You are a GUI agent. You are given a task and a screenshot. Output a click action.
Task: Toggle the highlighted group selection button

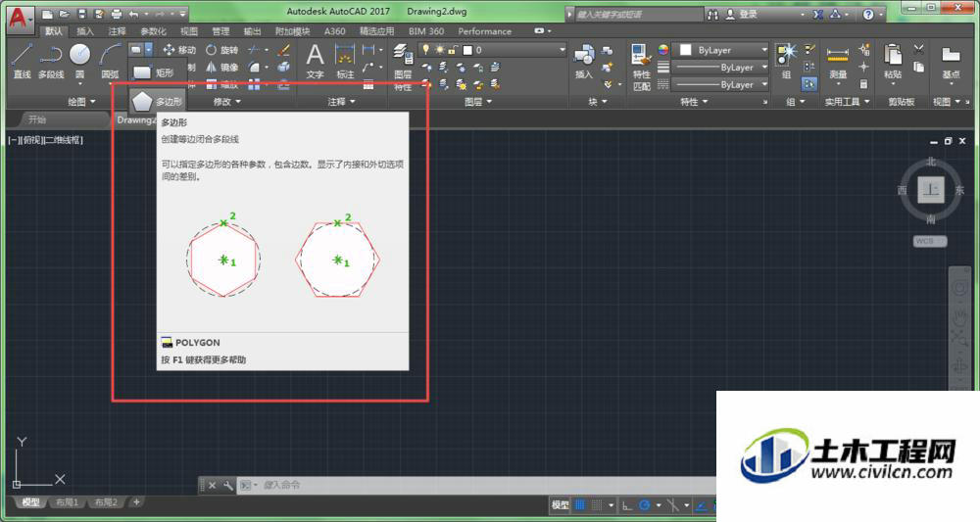(x=809, y=83)
